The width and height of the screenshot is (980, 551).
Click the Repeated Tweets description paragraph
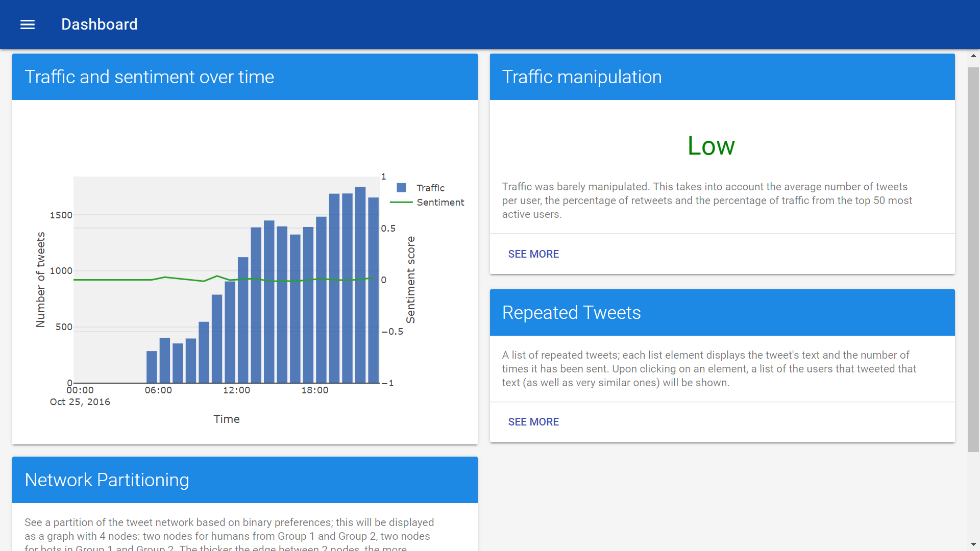(709, 369)
